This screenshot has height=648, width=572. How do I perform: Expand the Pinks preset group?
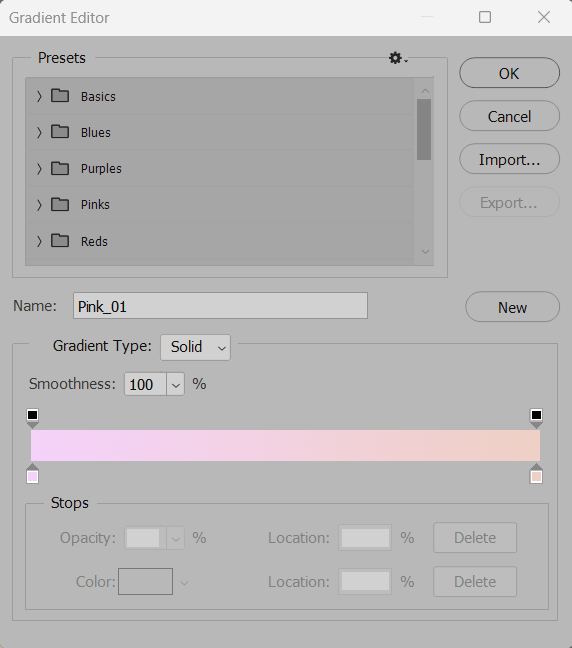pos(39,205)
